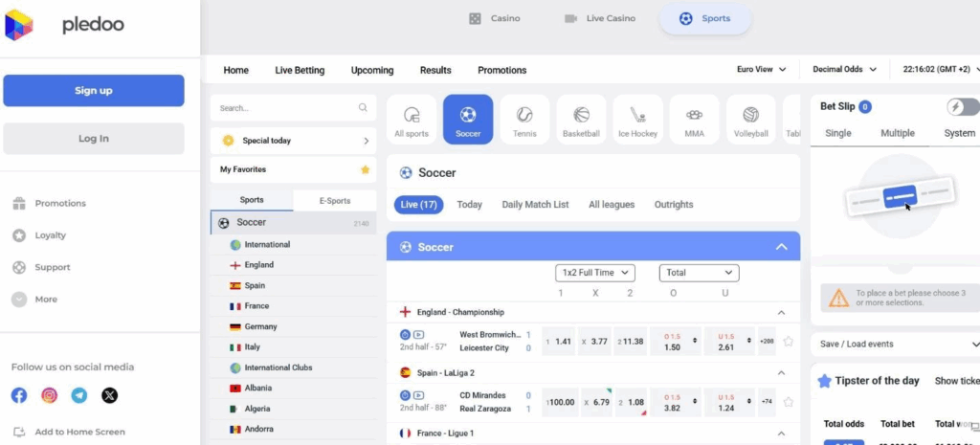Select the MMA sport icon
The width and height of the screenshot is (980, 445).
click(x=694, y=120)
